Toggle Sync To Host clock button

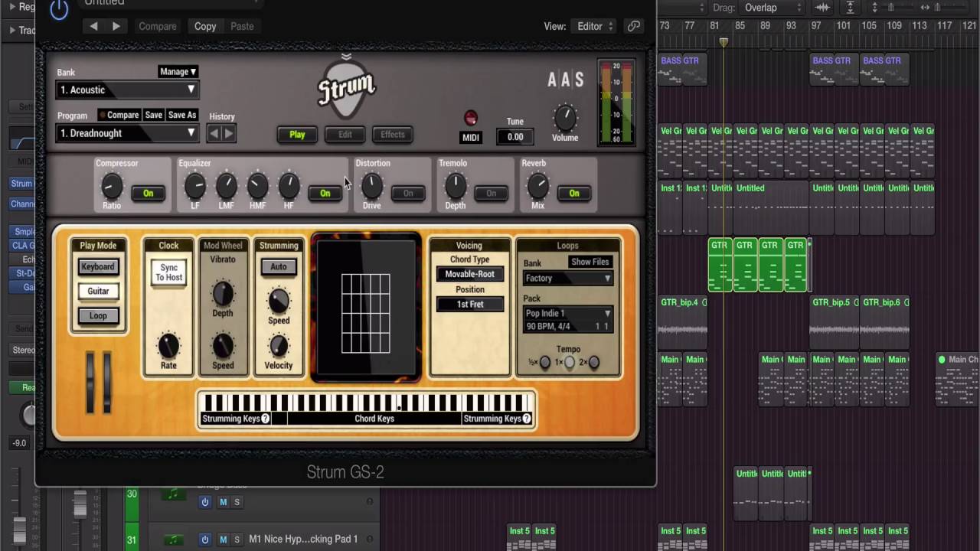tap(168, 272)
